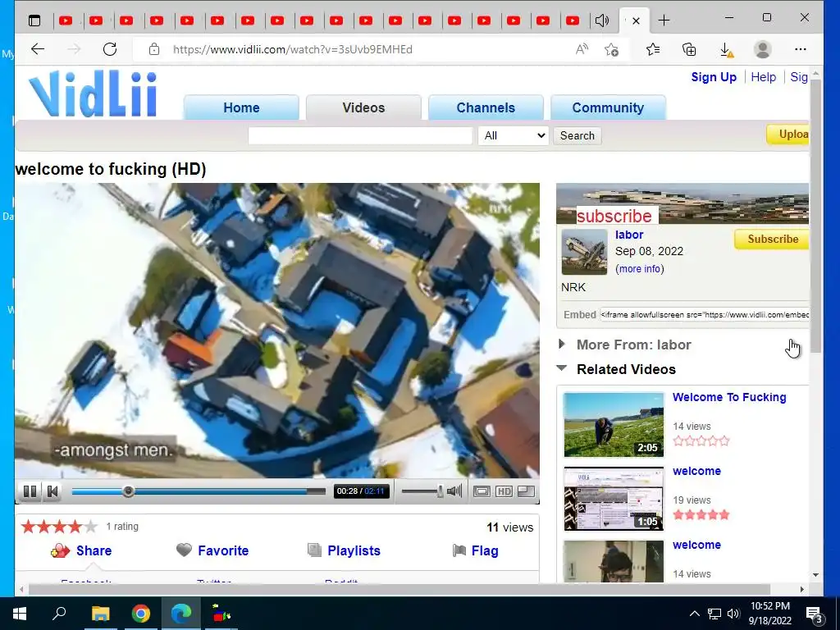This screenshot has width=840, height=630.
Task: Click the address bar URL
Action: click(x=293, y=50)
